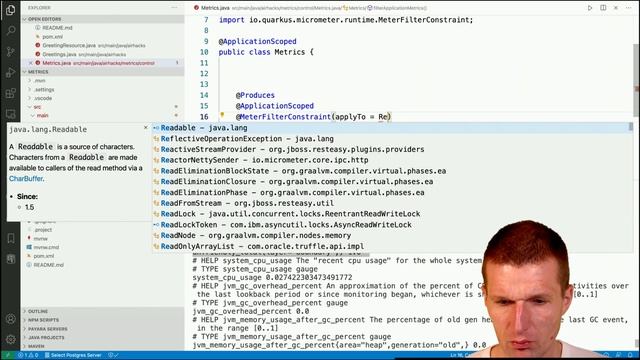Open the Explorer view in activity bar
The width and height of the screenshot is (640, 360).
coord(11,10)
